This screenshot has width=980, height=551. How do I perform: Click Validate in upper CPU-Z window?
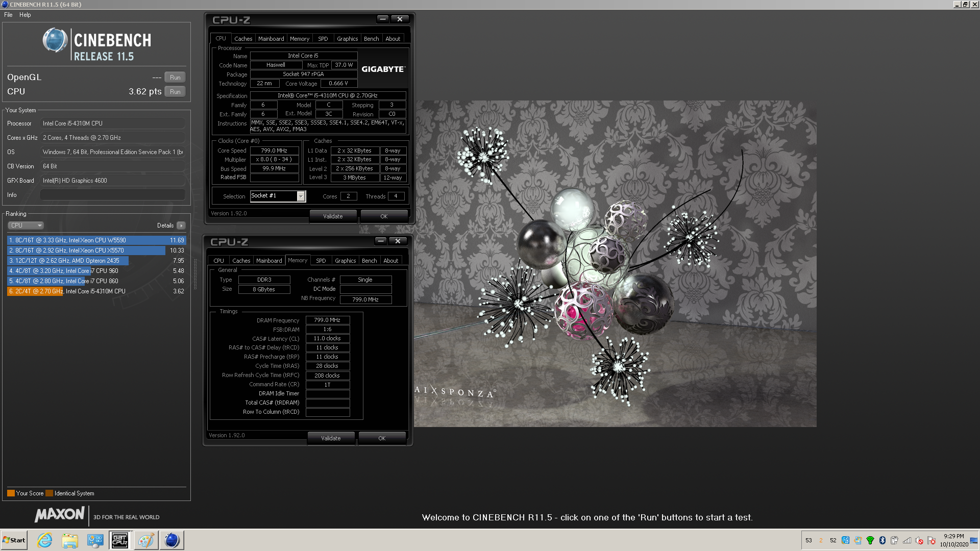coord(333,216)
